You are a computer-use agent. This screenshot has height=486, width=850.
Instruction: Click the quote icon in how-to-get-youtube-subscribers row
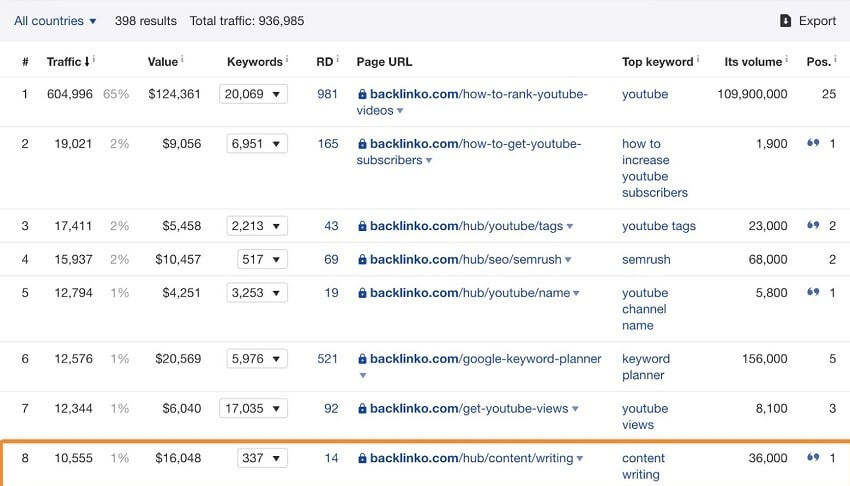(813, 144)
